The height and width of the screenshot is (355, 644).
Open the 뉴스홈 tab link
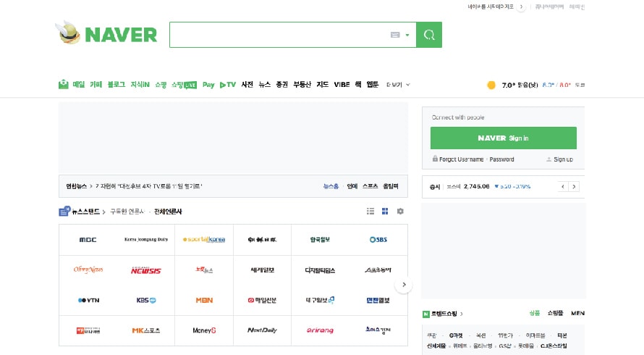click(331, 186)
